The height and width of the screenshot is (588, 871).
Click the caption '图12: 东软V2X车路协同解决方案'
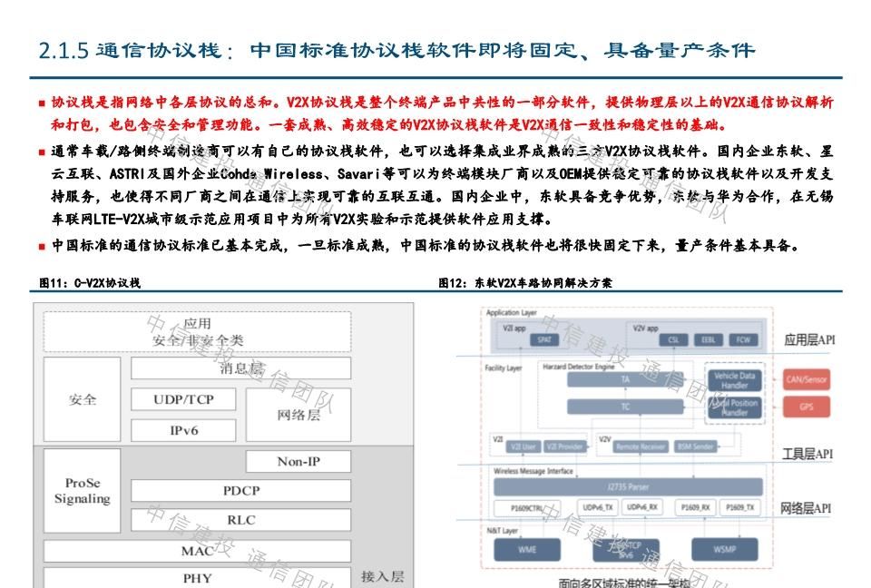pyautogui.click(x=525, y=283)
